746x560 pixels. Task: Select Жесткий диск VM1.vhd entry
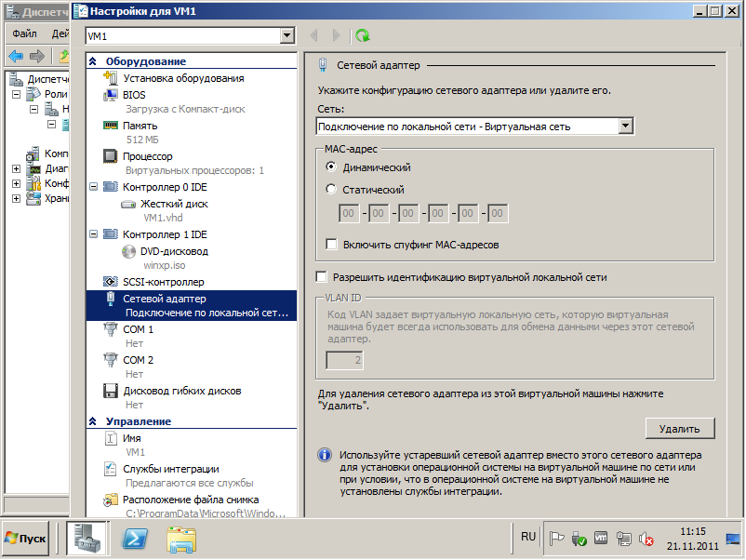173,204
